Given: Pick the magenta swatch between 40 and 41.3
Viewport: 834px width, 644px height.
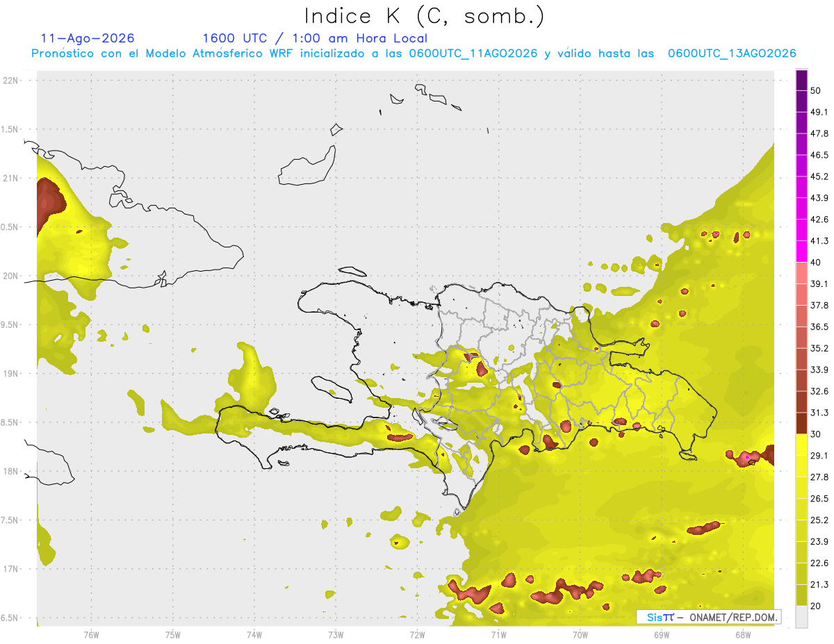Looking at the screenshot, I should pyautogui.click(x=801, y=251).
